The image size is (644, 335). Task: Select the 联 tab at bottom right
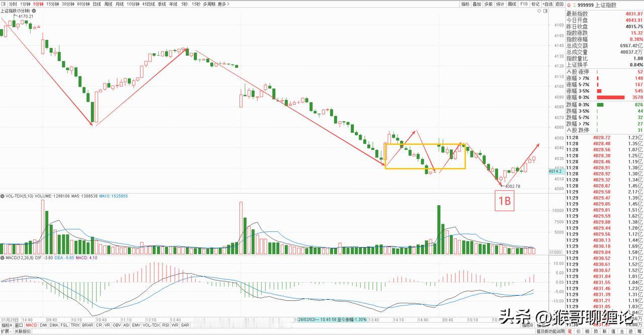(x=605, y=331)
